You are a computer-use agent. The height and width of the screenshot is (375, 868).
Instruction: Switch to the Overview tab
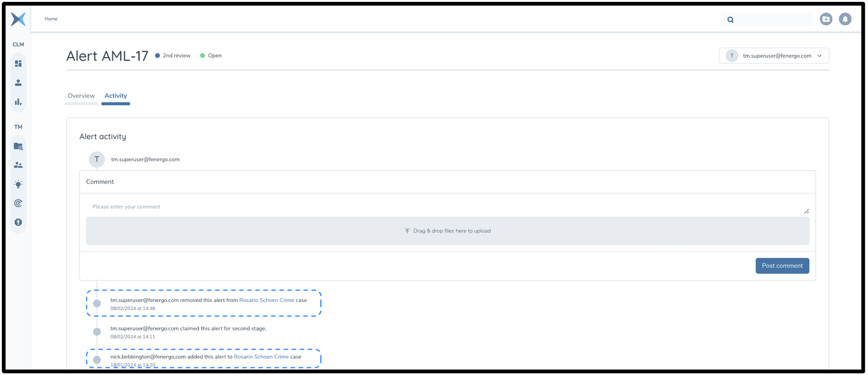(x=81, y=96)
